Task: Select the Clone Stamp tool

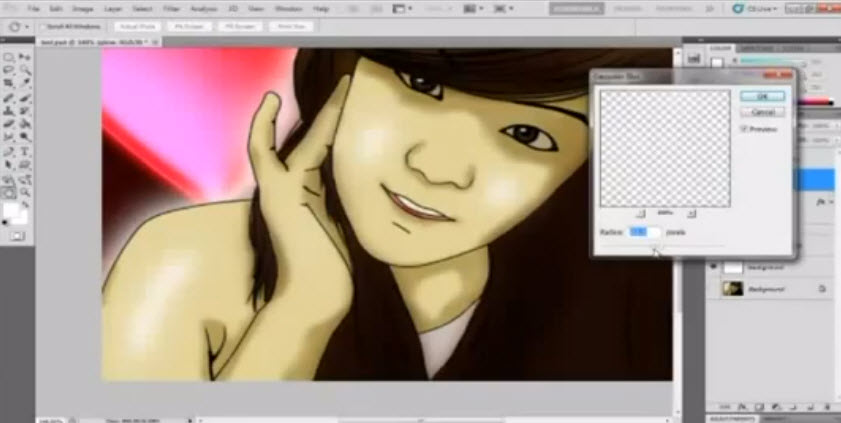Action: tap(9, 111)
